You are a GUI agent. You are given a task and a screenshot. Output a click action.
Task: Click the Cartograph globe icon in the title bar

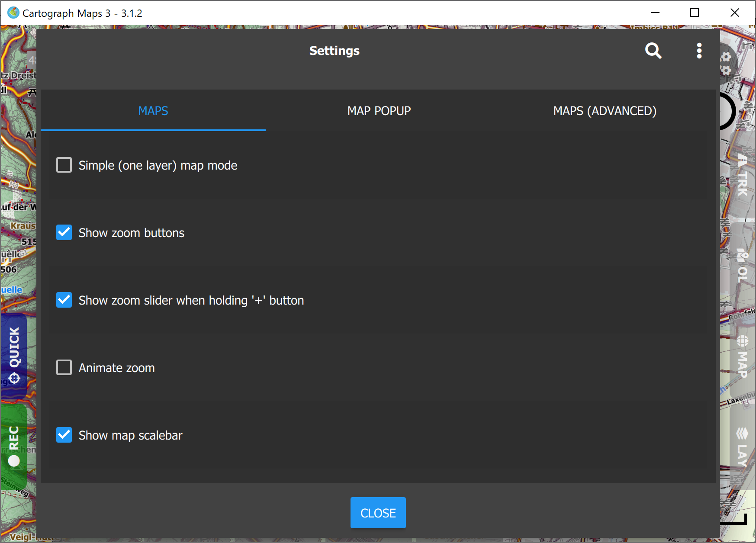pyautogui.click(x=13, y=13)
